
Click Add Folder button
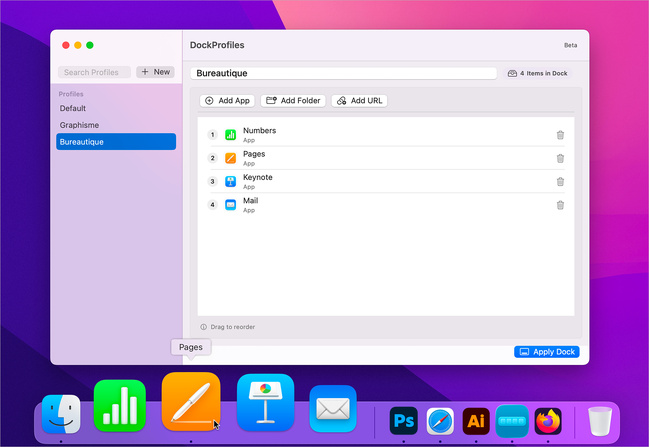point(293,101)
